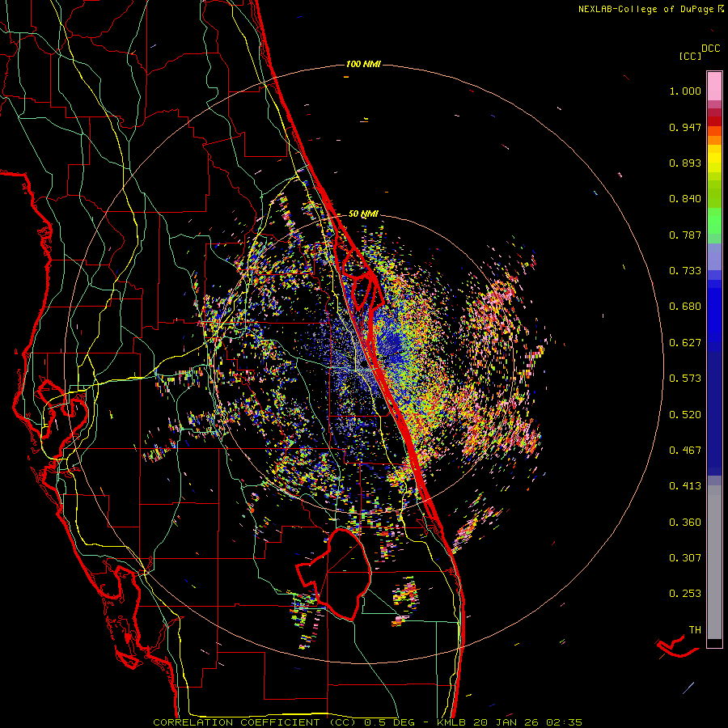The width and height of the screenshot is (728, 728).
Task: Click the 0.787 scale value
Action: (685, 235)
